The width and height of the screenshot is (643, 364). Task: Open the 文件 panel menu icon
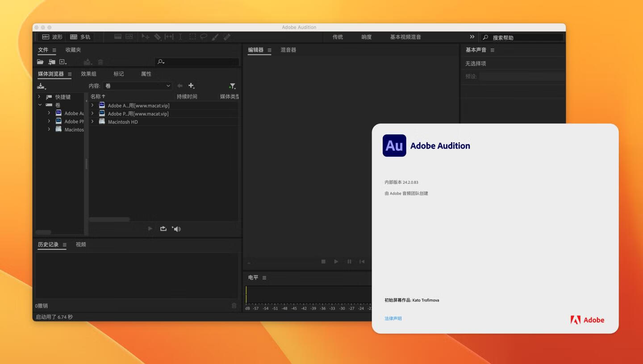tap(54, 50)
